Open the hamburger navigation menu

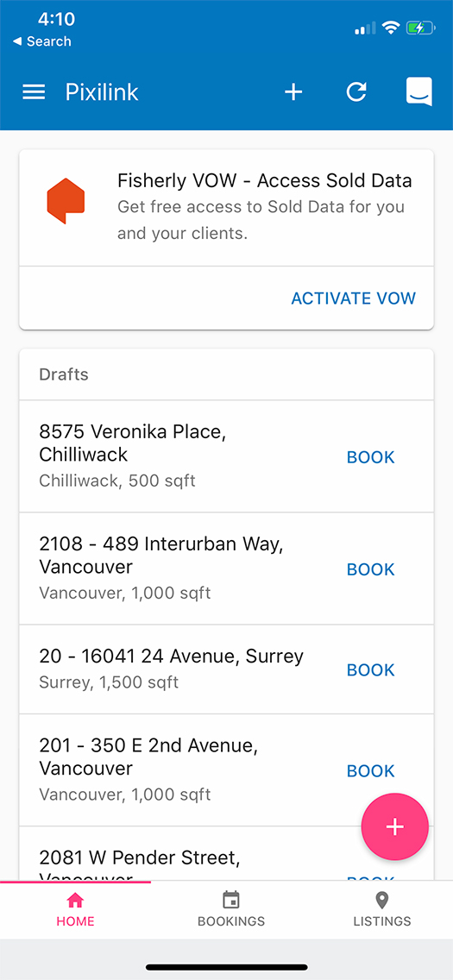coord(34,92)
